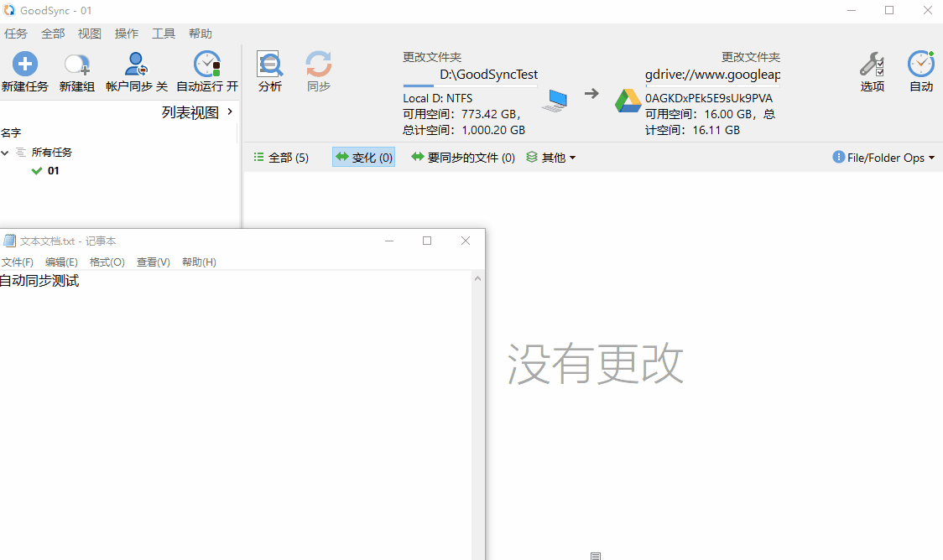The image size is (943, 560).
Task: Open Notepad 文件(F) menu
Action: tap(17, 262)
